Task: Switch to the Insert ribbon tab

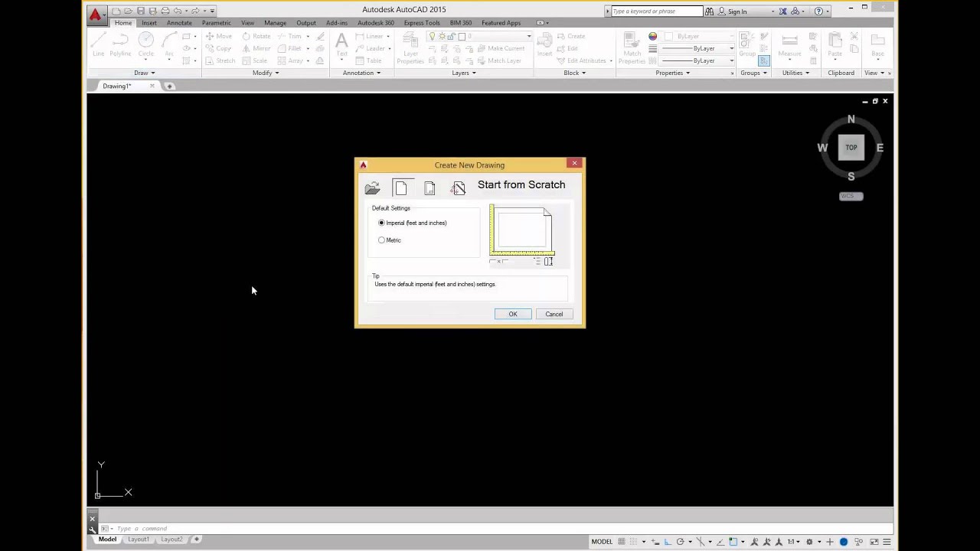Action: tap(149, 23)
